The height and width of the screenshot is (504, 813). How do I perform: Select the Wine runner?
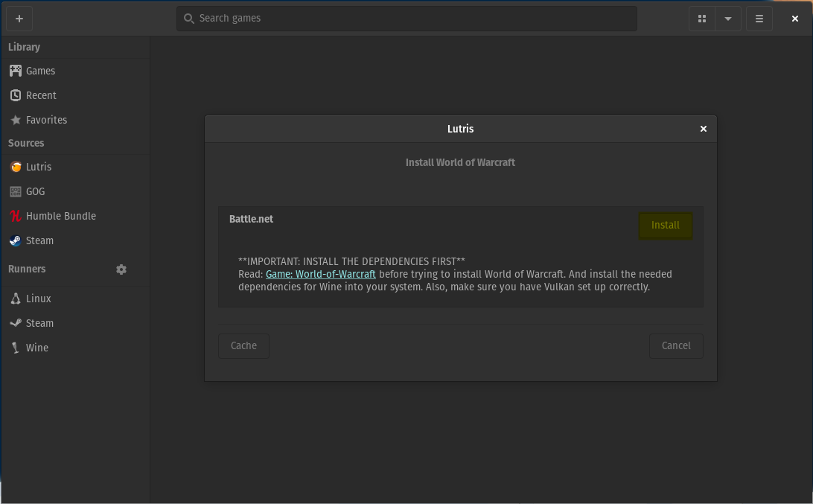pos(36,347)
